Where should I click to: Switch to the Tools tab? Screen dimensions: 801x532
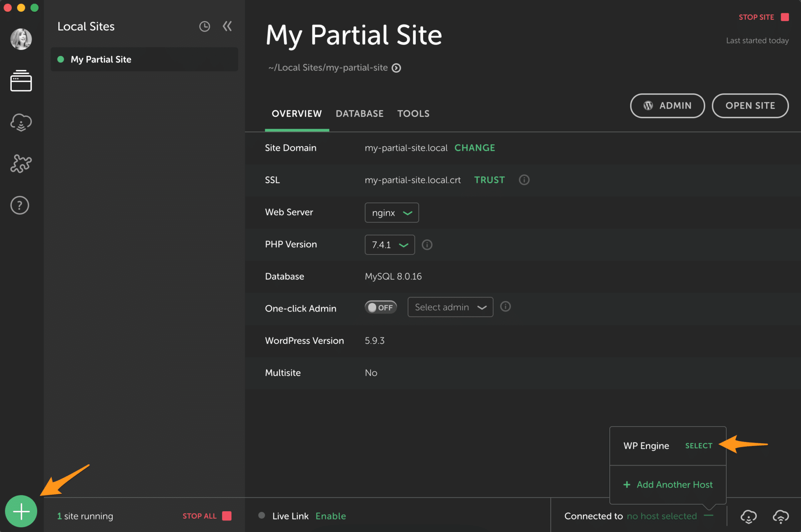click(413, 113)
